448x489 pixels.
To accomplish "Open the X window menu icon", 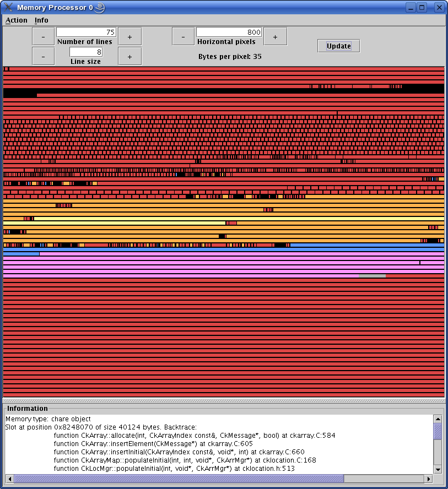I will click(8, 7).
